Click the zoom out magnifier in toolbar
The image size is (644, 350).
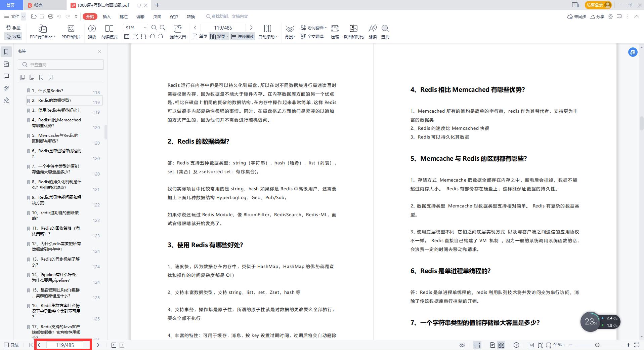[x=154, y=28]
